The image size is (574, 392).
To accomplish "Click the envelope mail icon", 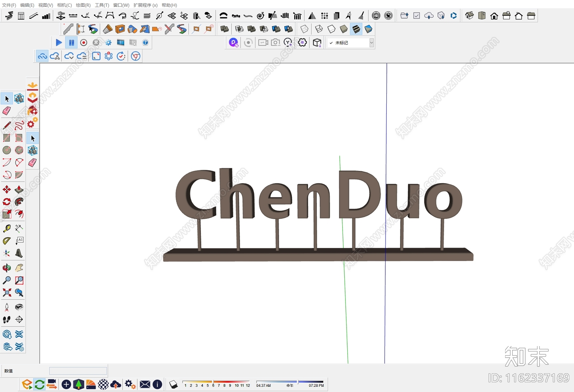I will pos(145,384).
